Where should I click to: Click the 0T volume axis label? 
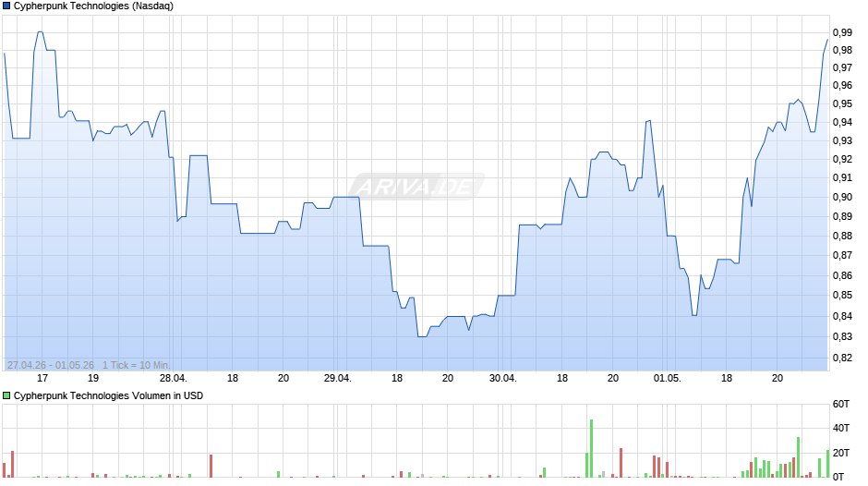(x=838, y=477)
